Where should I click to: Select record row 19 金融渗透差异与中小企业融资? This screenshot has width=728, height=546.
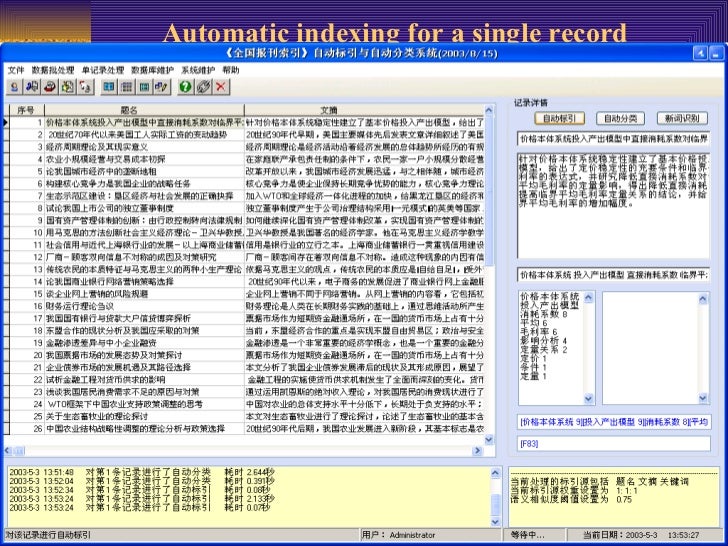click(x=247, y=343)
